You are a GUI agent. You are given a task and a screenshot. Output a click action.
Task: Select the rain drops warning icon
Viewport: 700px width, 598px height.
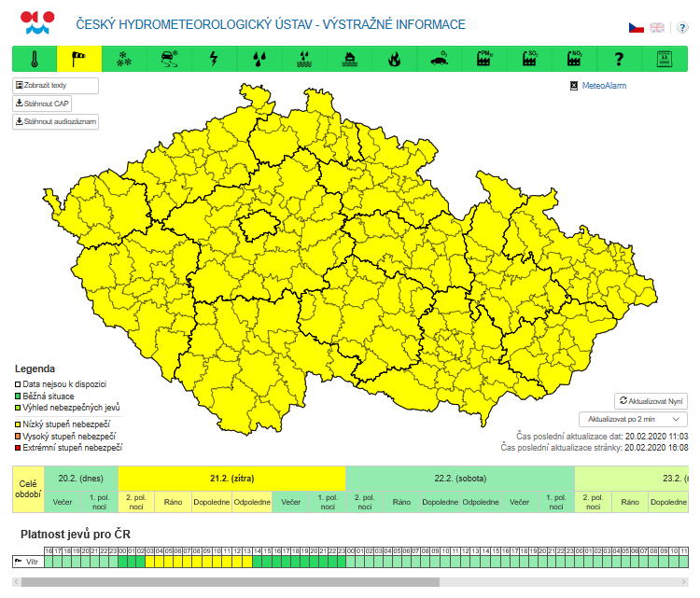coord(259,59)
